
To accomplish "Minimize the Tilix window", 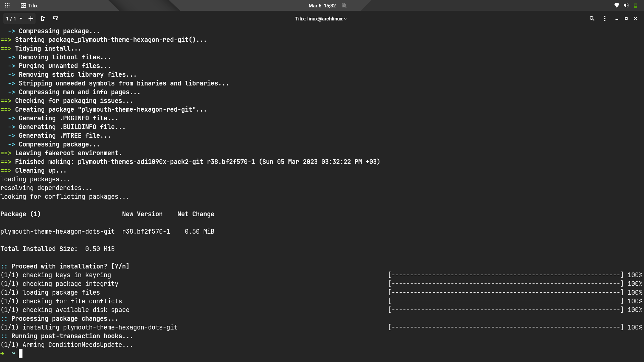I will [616, 18].
